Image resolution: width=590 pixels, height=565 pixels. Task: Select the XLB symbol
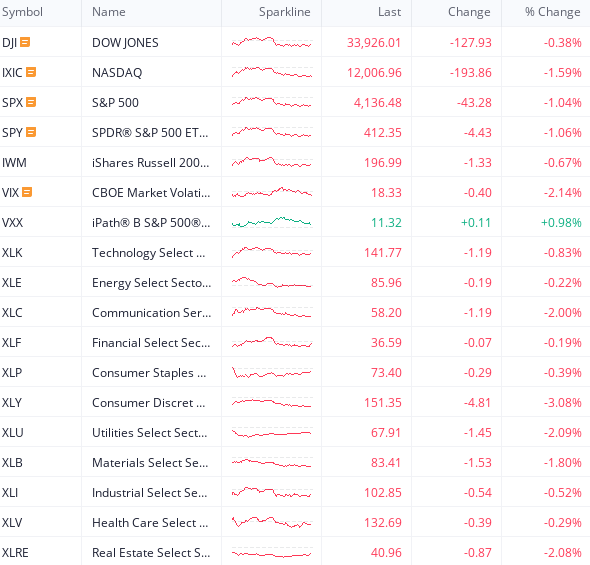point(12,463)
